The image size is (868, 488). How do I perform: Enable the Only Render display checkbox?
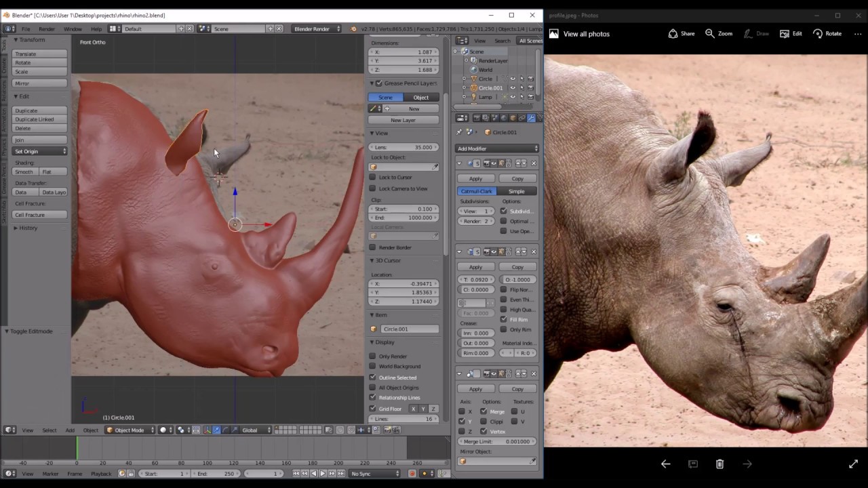[x=372, y=356]
